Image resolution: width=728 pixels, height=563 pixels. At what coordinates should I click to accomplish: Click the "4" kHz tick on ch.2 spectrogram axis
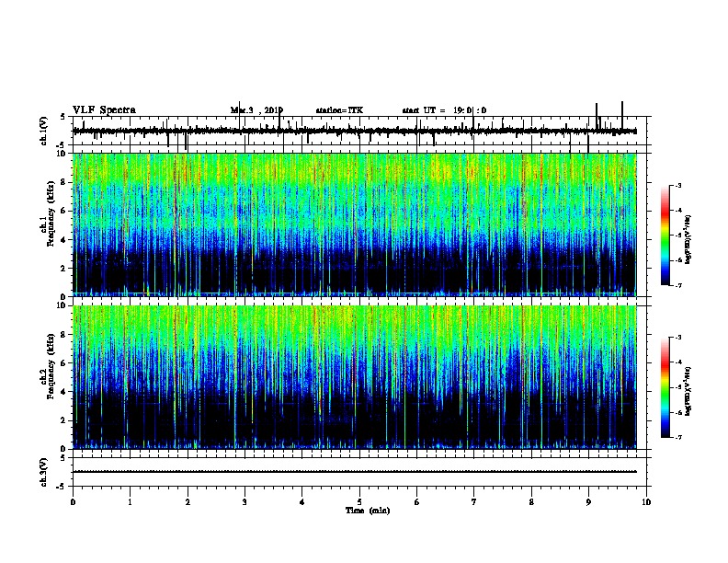click(x=63, y=392)
